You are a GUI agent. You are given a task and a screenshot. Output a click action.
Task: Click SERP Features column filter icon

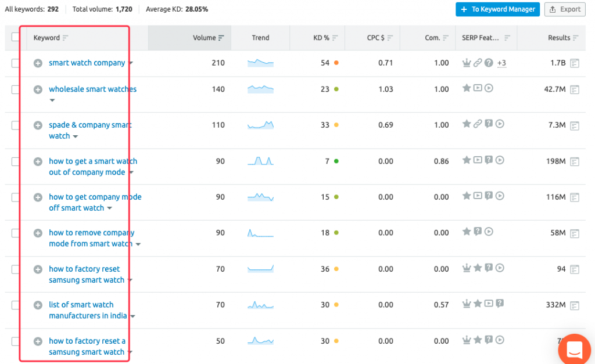point(507,38)
